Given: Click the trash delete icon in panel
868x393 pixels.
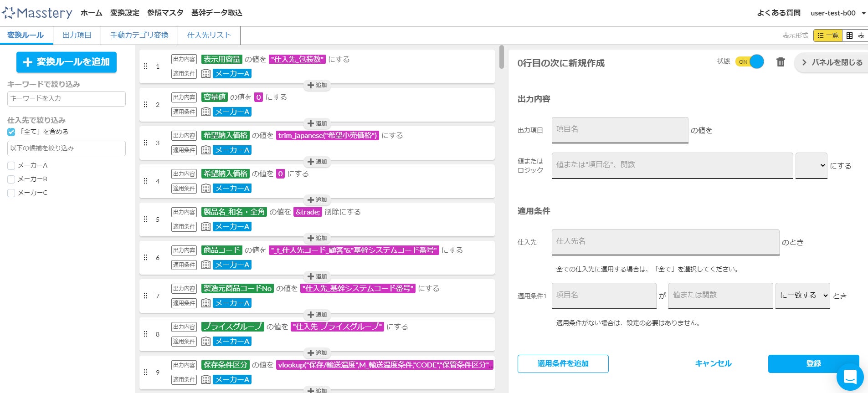Looking at the screenshot, I should [x=781, y=62].
